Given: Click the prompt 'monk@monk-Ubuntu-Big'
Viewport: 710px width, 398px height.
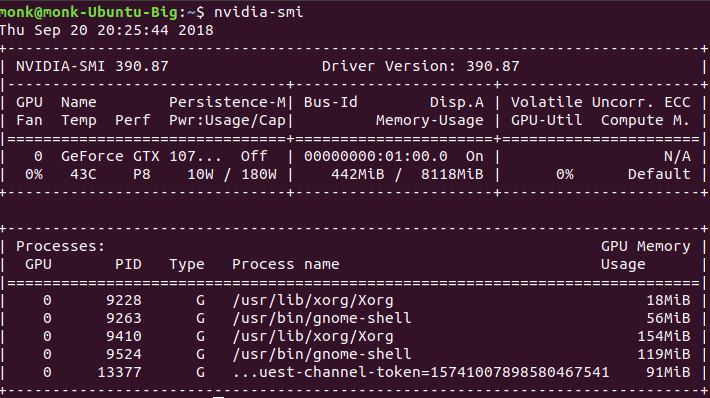Looking at the screenshot, I should (89, 12).
